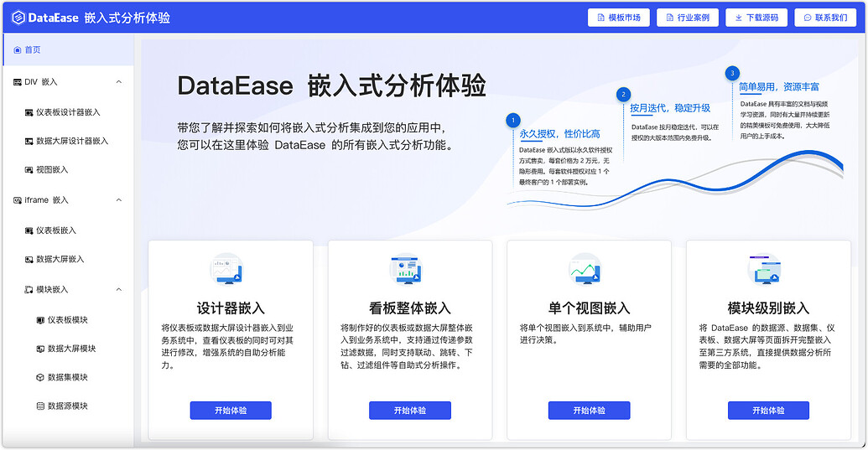
Task: Click the 模块级别嵌入 card illustration
Action: point(765,269)
